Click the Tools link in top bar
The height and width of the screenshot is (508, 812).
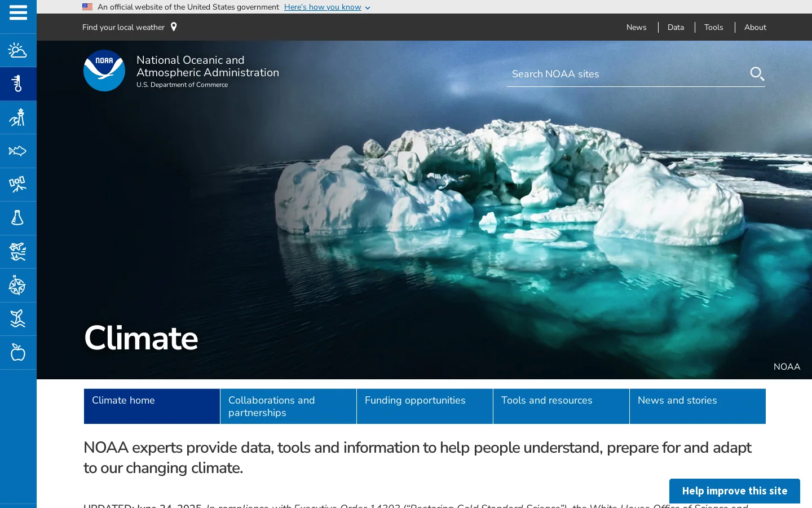click(x=713, y=27)
